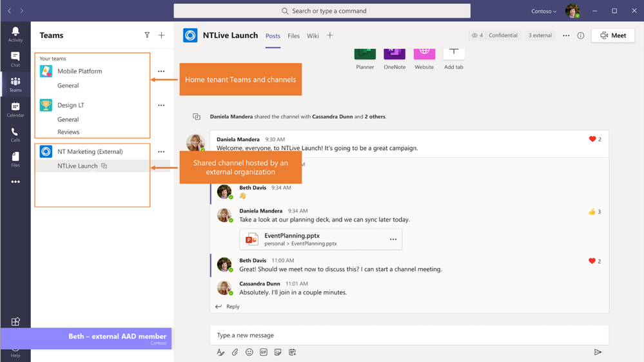Select Design LT team
The height and width of the screenshot is (362, 644).
pos(71,105)
